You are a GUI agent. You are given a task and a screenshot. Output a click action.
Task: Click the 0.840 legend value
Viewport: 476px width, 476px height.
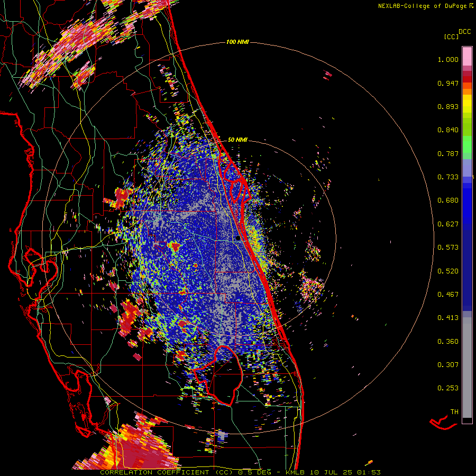[448, 130]
